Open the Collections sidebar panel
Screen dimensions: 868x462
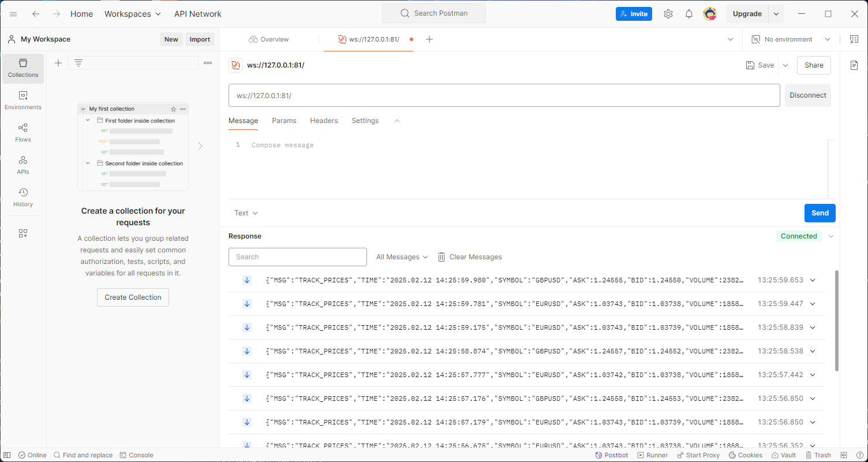pyautogui.click(x=23, y=68)
